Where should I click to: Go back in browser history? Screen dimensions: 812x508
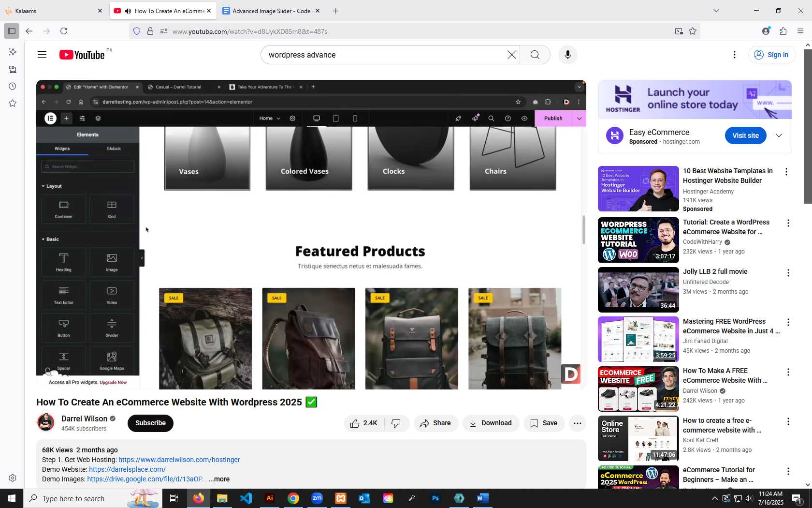(29, 31)
